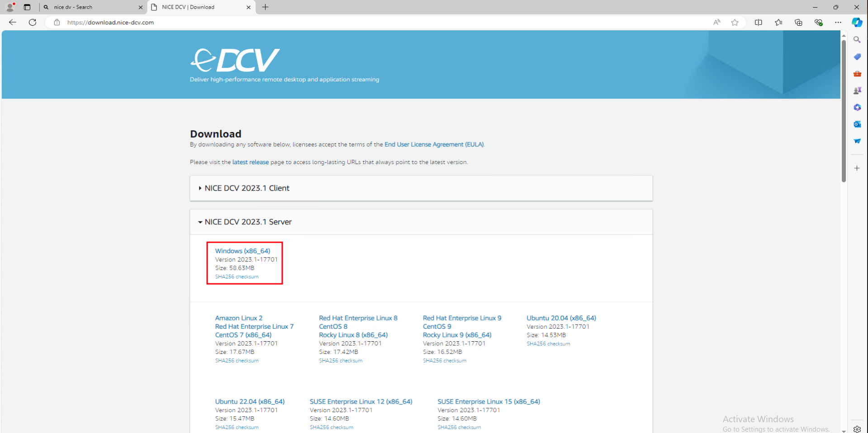
Task: Open Ubuntu 20.04 SHA256 checksum
Action: (x=548, y=344)
